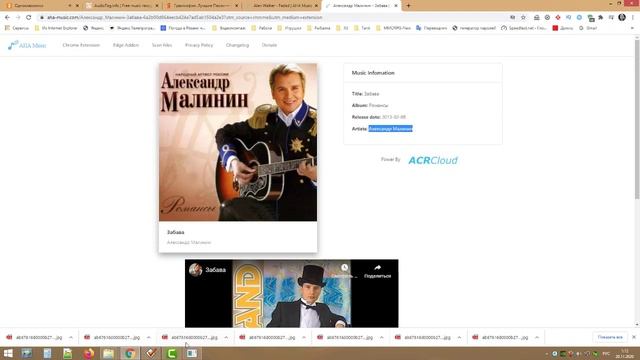This screenshot has height=360, width=640.
Task: Open a new browser tab with plus
Action: click(x=408, y=6)
